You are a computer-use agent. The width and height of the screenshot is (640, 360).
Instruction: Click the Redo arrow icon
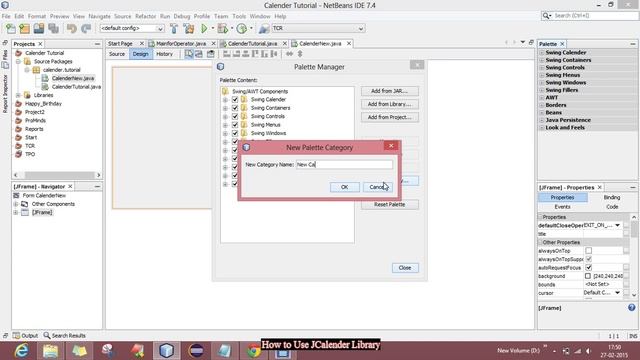[x=86, y=28]
